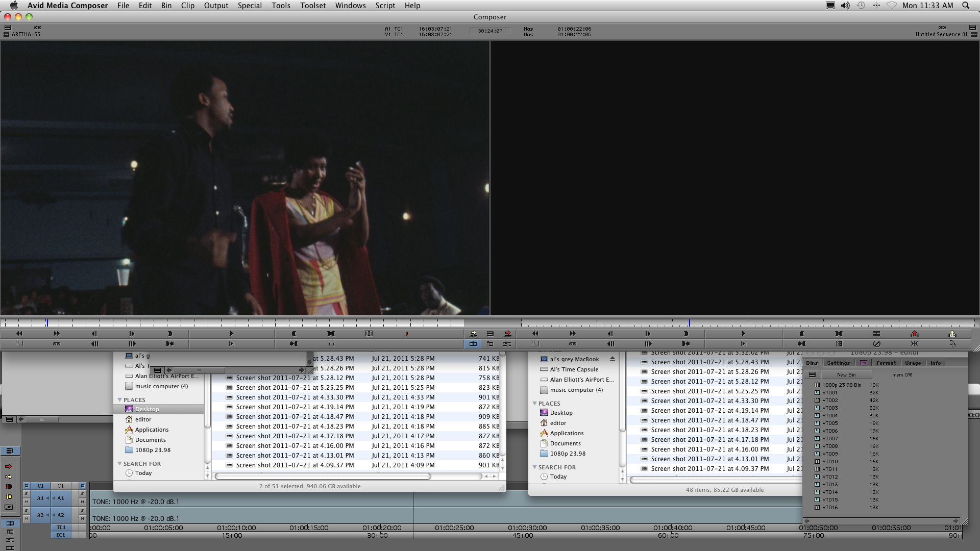Click the red Lift button in record monitor toolbar
This screenshot has width=980, height=551.
(x=914, y=334)
